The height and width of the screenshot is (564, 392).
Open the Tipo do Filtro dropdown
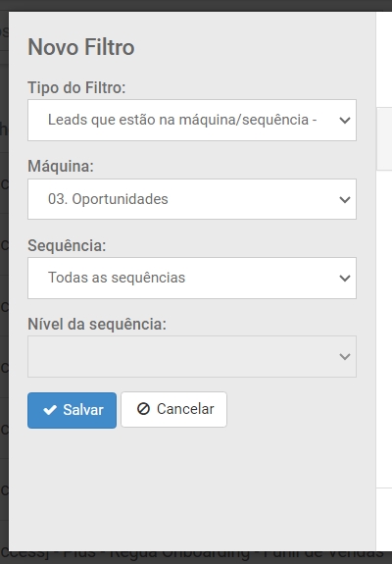click(192, 120)
